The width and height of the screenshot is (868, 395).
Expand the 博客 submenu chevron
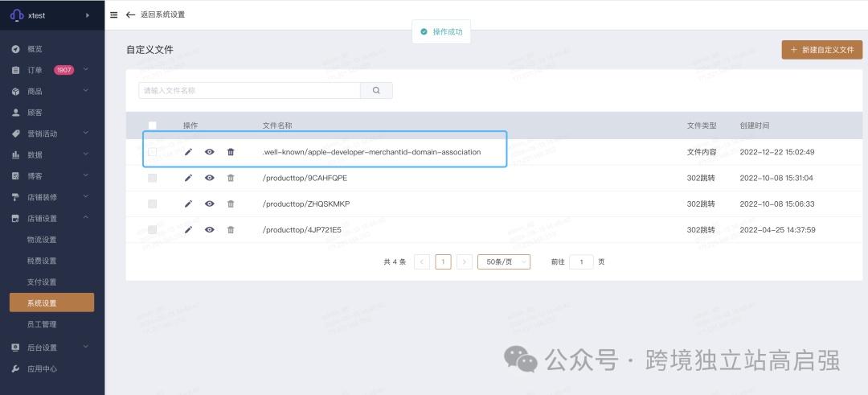(86, 175)
